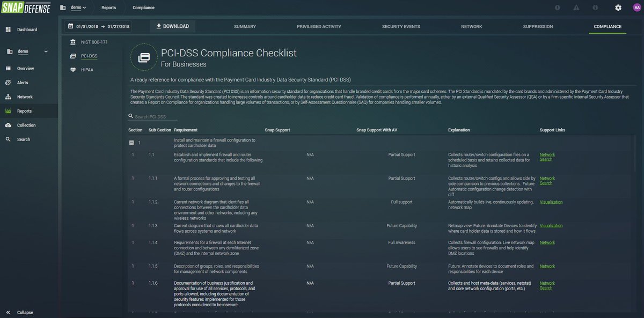644x318 pixels.
Task: Open the Search link in row 1.1
Action: [x=546, y=159]
